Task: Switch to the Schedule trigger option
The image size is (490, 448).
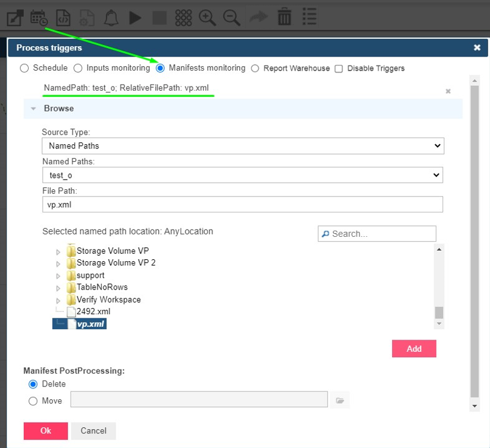Action: point(24,68)
